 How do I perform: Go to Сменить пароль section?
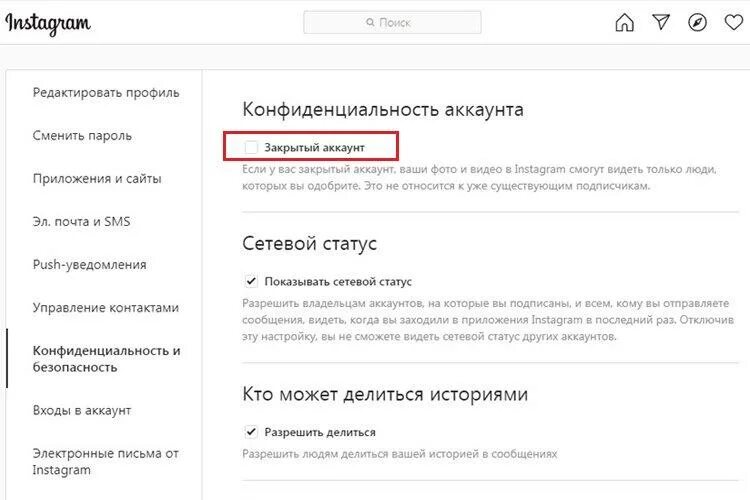82,136
